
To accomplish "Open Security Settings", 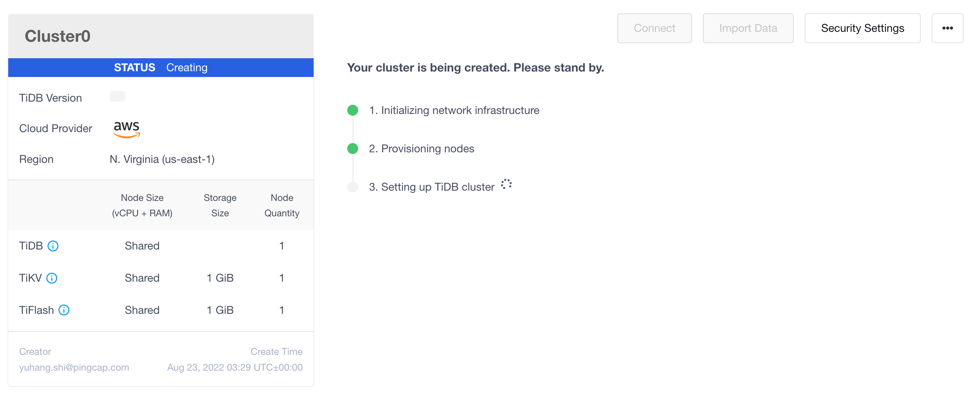I will click(863, 28).
